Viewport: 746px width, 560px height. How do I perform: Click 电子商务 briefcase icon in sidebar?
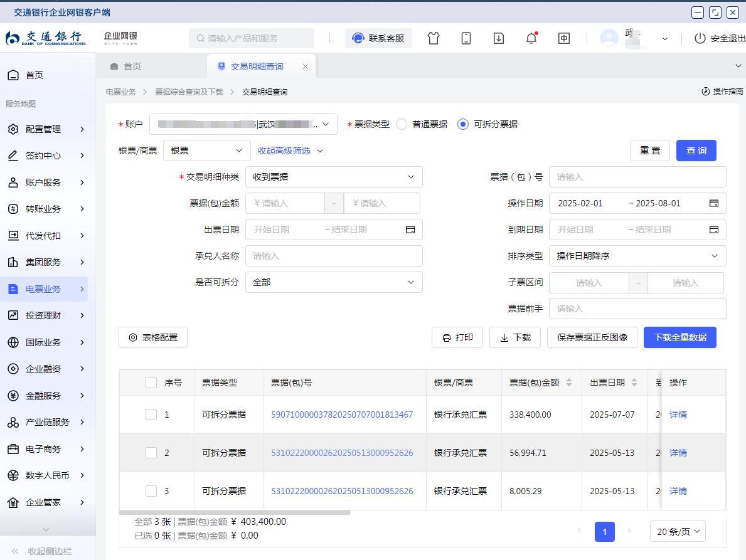(x=13, y=449)
